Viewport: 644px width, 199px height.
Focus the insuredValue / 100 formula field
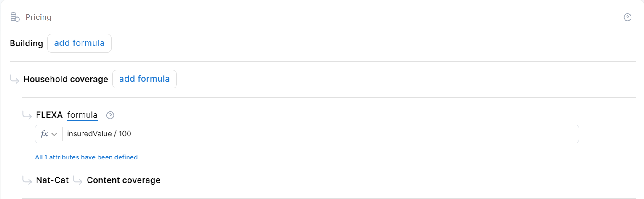pyautogui.click(x=320, y=134)
